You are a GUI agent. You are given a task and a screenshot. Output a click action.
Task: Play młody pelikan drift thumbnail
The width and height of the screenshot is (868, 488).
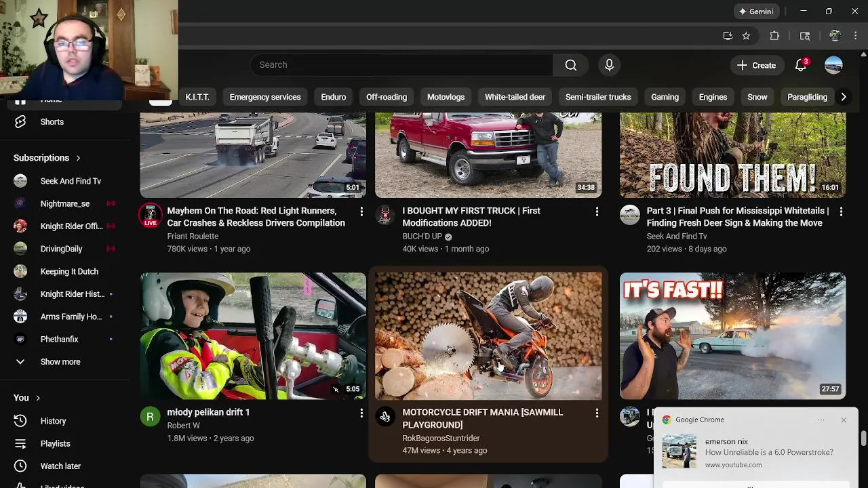point(253,336)
